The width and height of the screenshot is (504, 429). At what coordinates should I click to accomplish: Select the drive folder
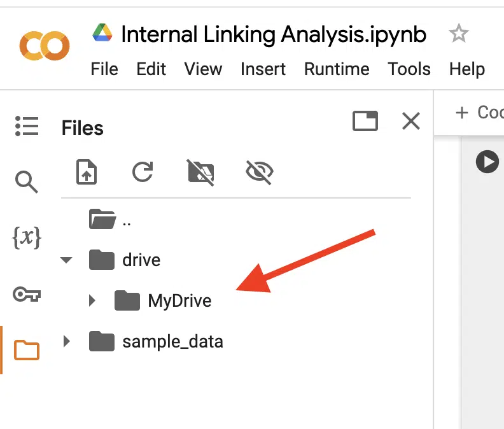click(x=125, y=260)
